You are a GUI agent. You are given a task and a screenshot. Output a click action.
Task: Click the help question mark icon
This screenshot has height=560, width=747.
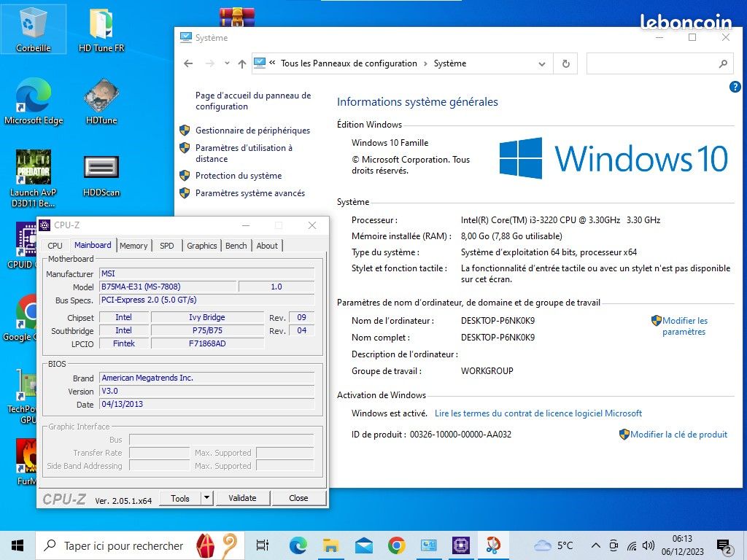(x=735, y=87)
